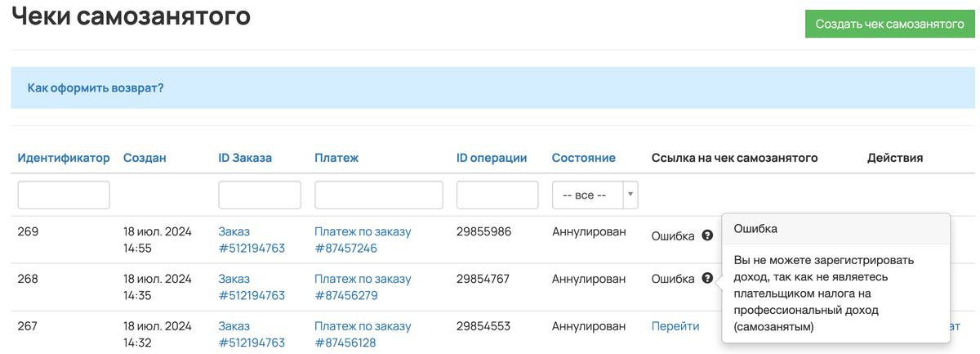
Task: Click the help icon beside Ошибка in row 268
Action: pyautogui.click(x=707, y=278)
